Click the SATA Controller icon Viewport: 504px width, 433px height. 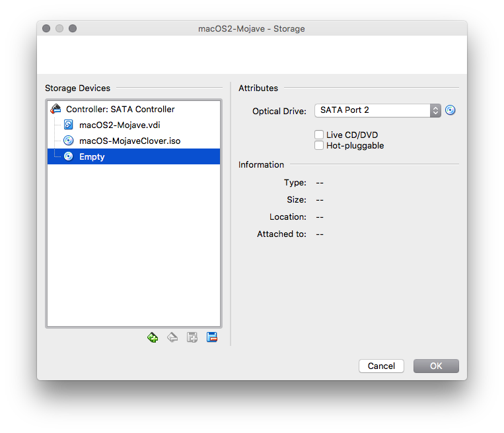point(56,109)
